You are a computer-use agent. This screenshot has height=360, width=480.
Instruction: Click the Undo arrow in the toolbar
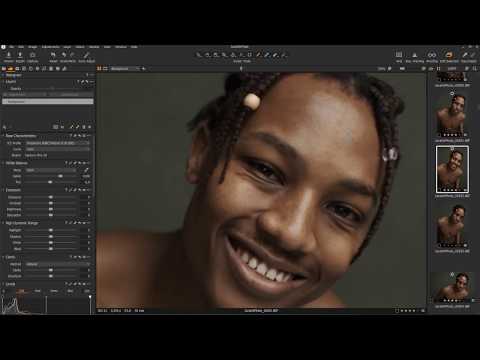click(64, 55)
